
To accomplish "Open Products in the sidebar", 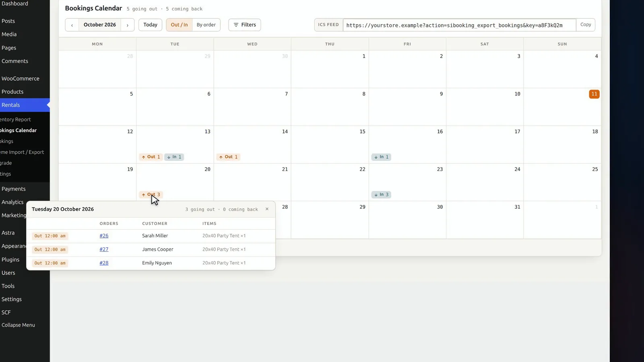I will [12, 92].
